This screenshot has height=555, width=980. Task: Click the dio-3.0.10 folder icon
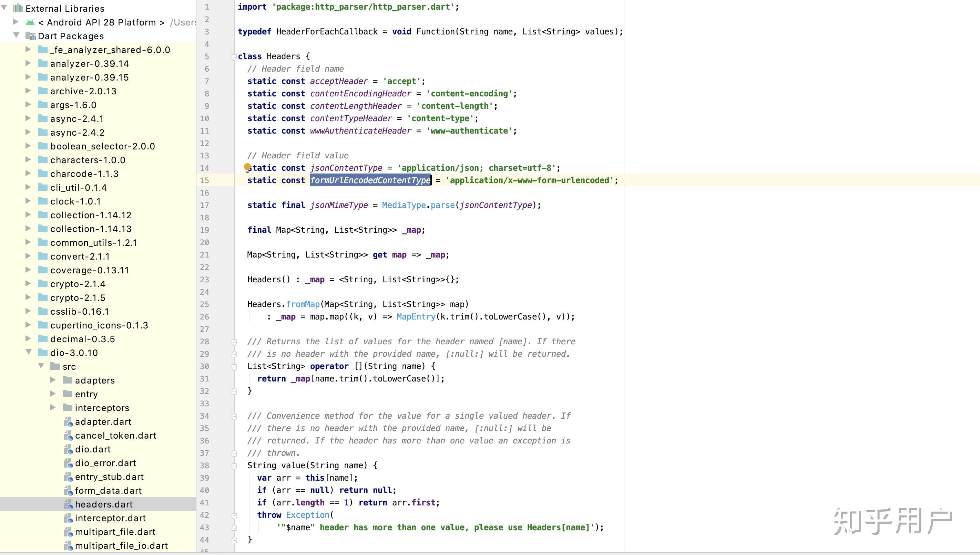pos(43,353)
